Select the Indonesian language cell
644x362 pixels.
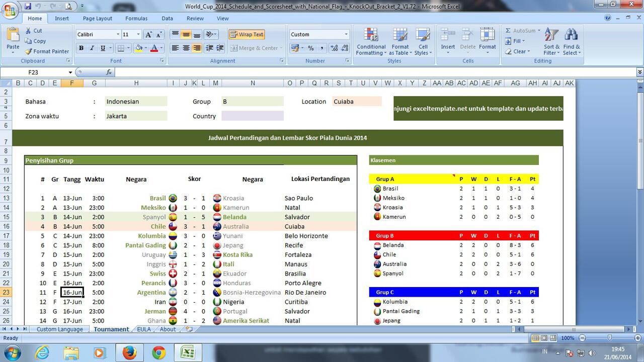pyautogui.click(x=136, y=101)
